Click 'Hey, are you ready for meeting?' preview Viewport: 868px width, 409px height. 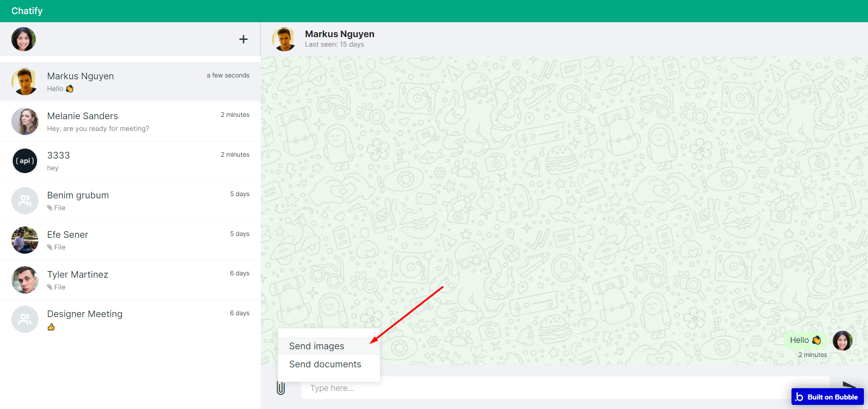[x=98, y=129]
